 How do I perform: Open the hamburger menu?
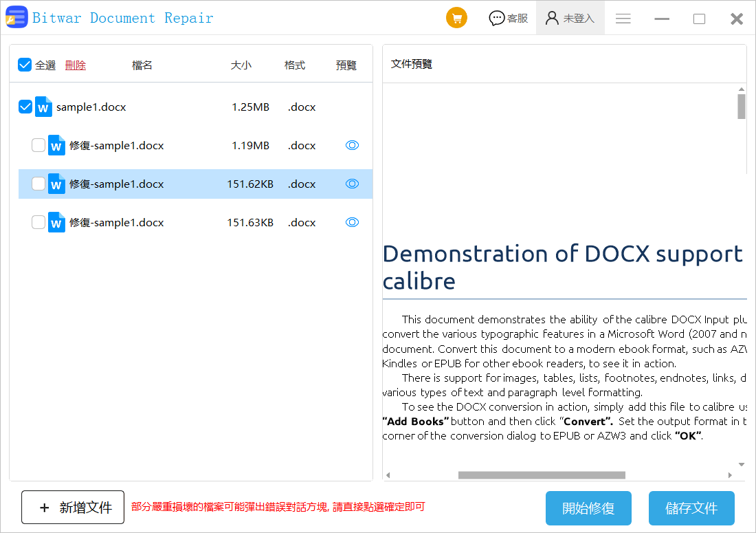623,19
